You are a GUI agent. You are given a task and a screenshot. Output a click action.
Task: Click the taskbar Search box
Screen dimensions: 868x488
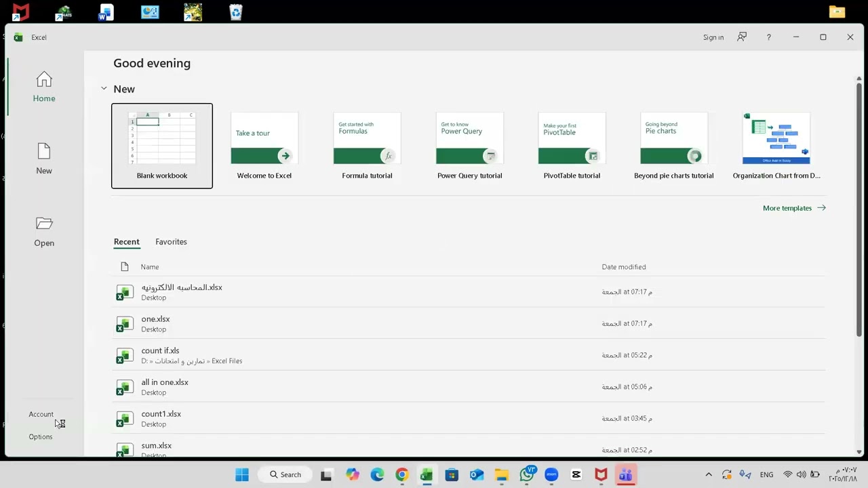point(285,474)
